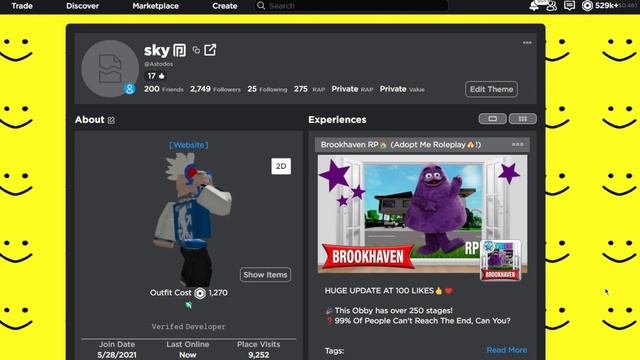Open the [Website] link
Screen dimensions: 640x360
point(189,145)
